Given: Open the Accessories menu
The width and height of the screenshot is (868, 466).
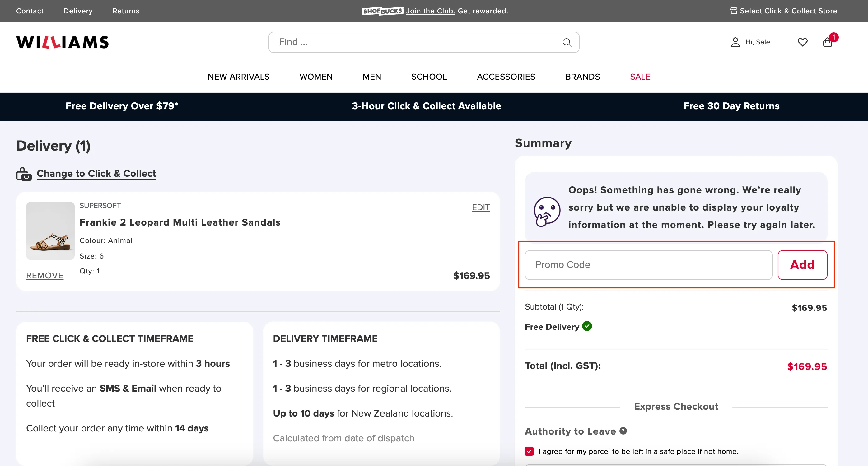Looking at the screenshot, I should point(506,77).
